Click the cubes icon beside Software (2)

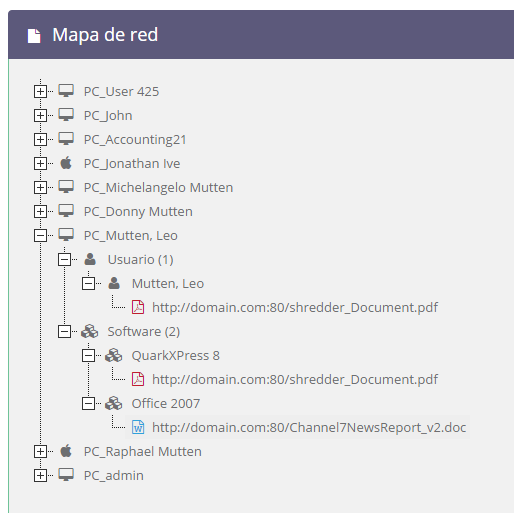pos(90,331)
